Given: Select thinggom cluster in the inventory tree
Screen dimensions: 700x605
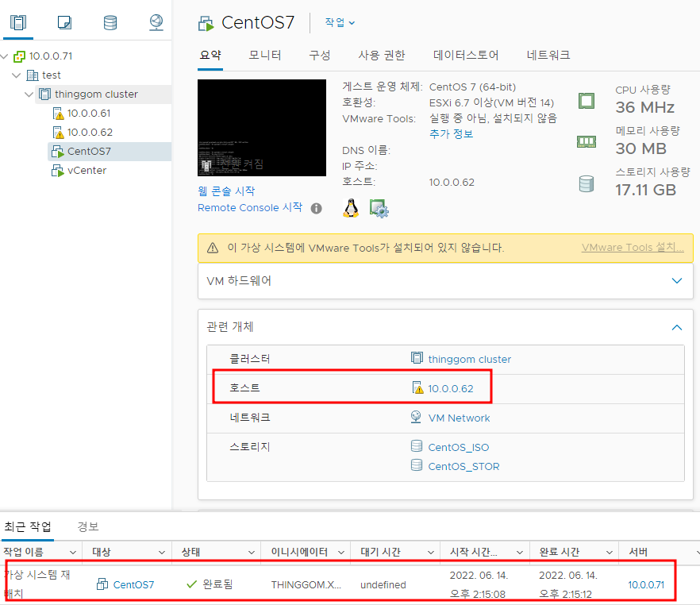Looking at the screenshot, I should 96,94.
